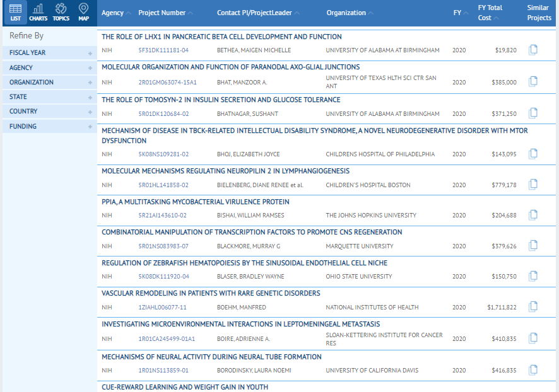Switch to the List view

click(15, 13)
